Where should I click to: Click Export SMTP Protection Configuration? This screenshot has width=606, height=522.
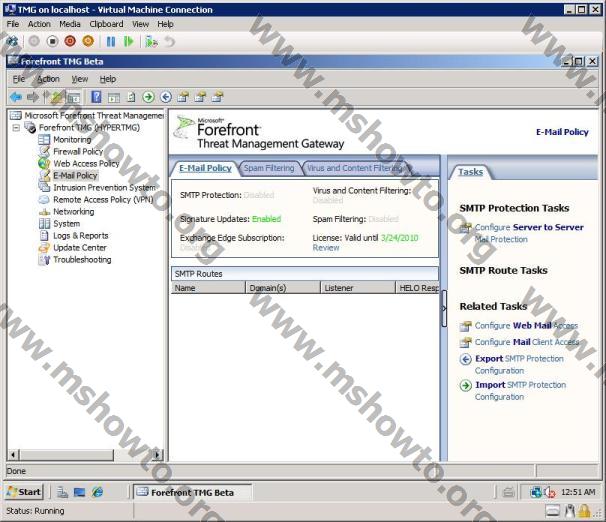tap(519, 364)
